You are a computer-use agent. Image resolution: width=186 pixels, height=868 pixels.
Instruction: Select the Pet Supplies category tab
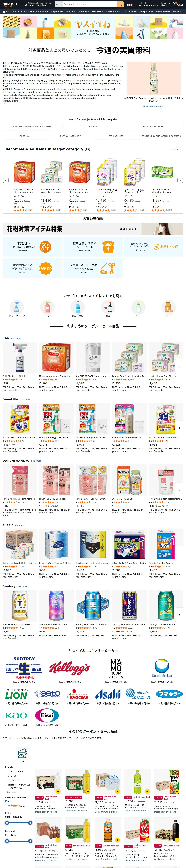[x=116, y=136]
